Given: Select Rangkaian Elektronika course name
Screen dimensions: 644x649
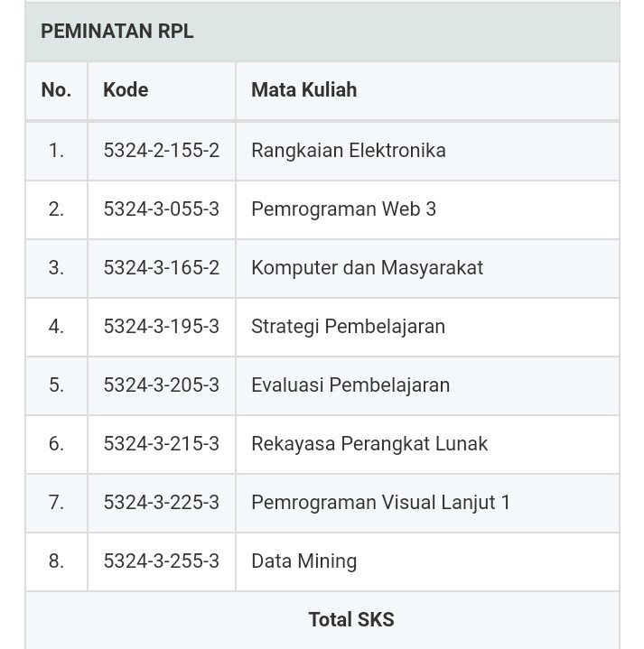Looking at the screenshot, I should pos(349,151).
